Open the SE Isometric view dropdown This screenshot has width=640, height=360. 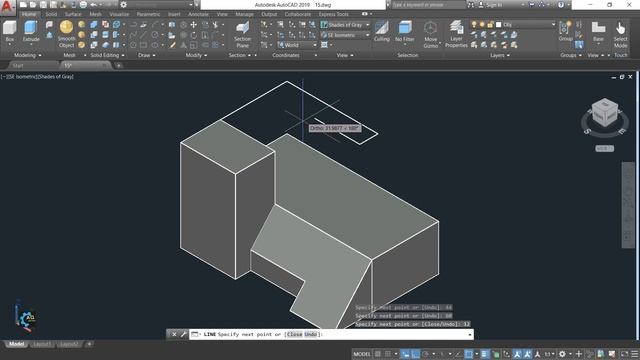tap(345, 35)
